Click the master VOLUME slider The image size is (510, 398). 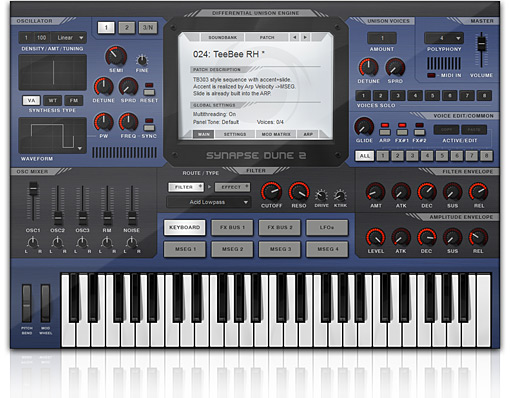click(x=481, y=44)
